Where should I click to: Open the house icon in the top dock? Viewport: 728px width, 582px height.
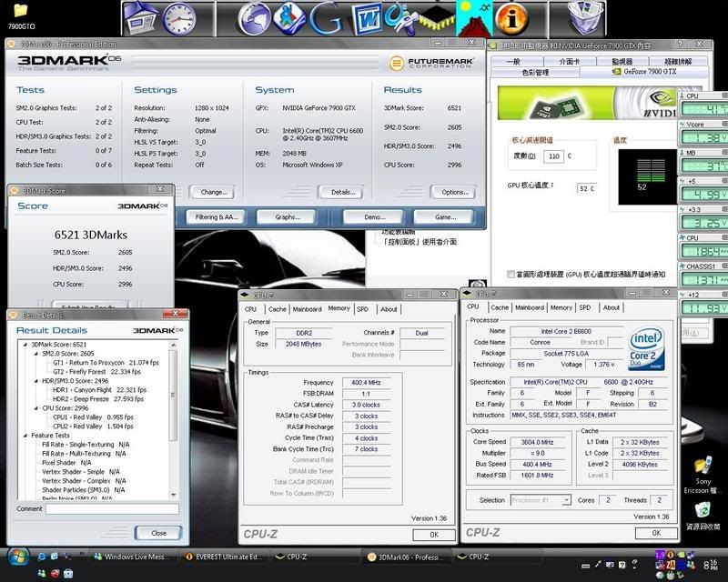141,17
